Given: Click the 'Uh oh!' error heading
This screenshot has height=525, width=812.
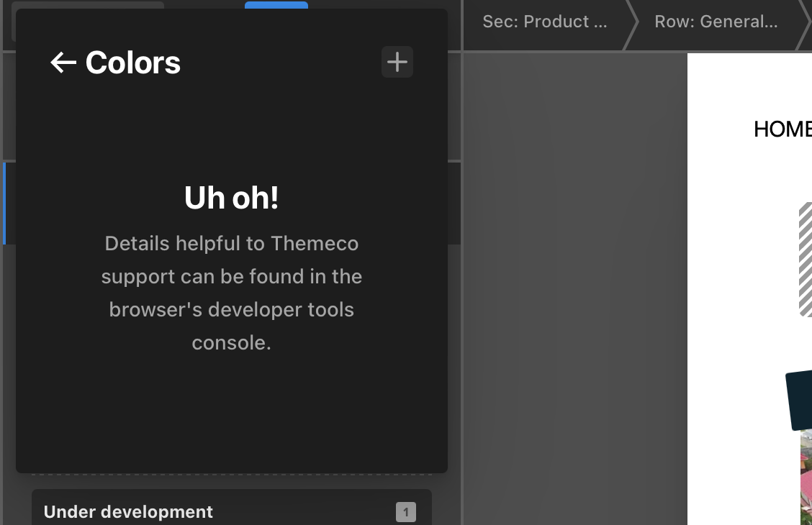Looking at the screenshot, I should tap(231, 198).
